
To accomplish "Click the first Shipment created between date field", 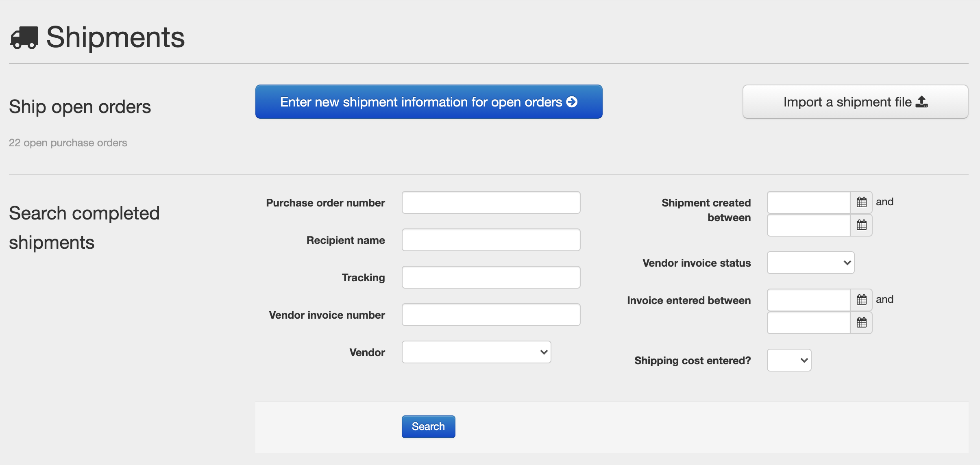I will click(808, 202).
